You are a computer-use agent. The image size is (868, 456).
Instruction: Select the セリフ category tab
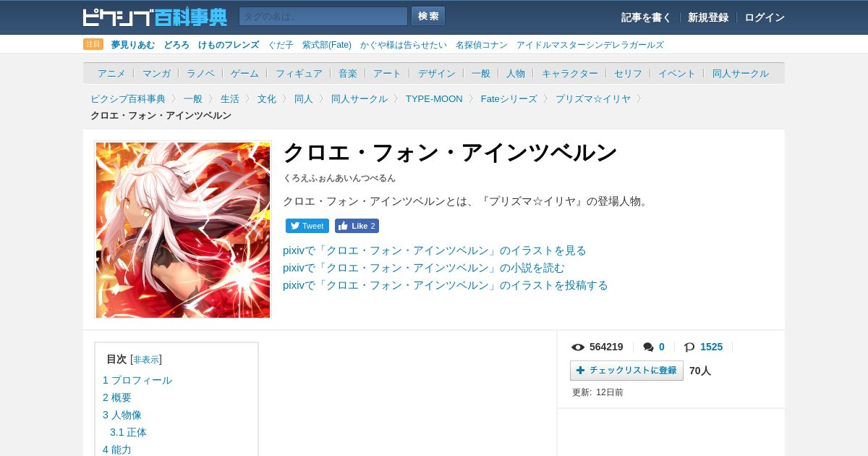pyautogui.click(x=628, y=73)
